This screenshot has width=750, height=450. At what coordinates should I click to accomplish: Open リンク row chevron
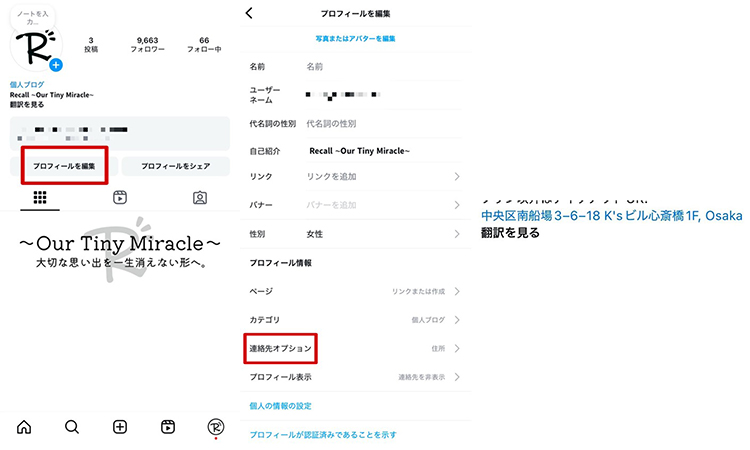tap(457, 176)
